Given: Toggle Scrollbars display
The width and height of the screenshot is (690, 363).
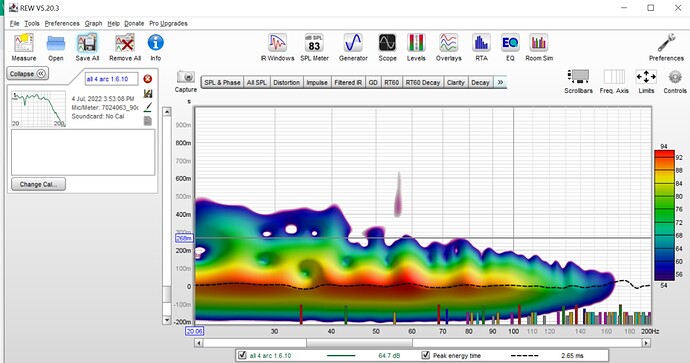Looking at the screenshot, I should pos(578,81).
